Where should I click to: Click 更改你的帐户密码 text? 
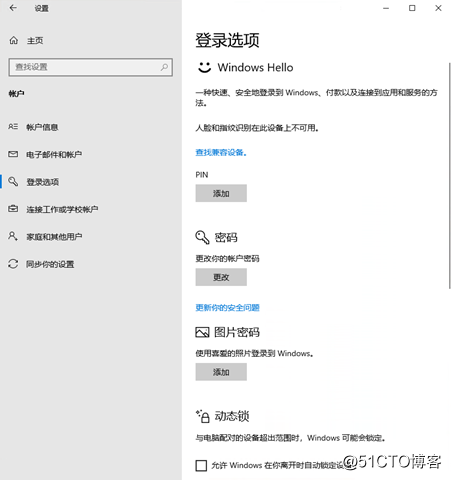click(x=227, y=258)
